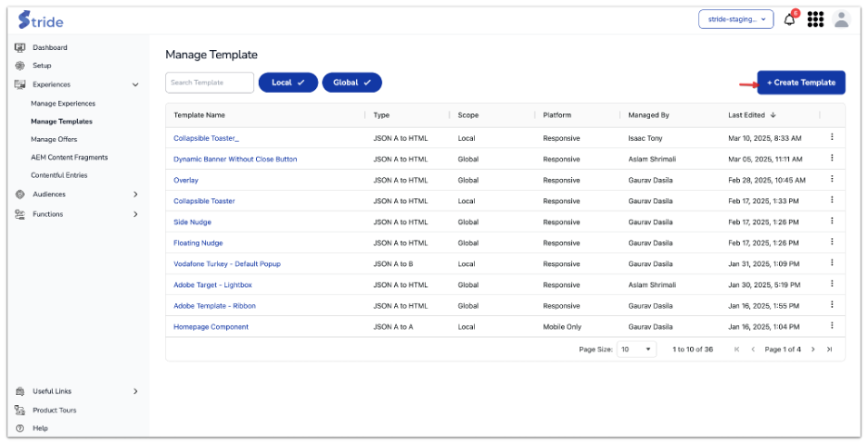Open row menu for Adobe Template - Ribbon

[x=832, y=304]
